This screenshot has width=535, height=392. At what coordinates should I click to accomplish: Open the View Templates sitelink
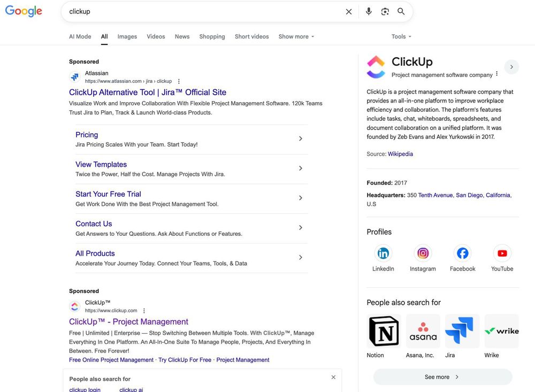tap(101, 164)
